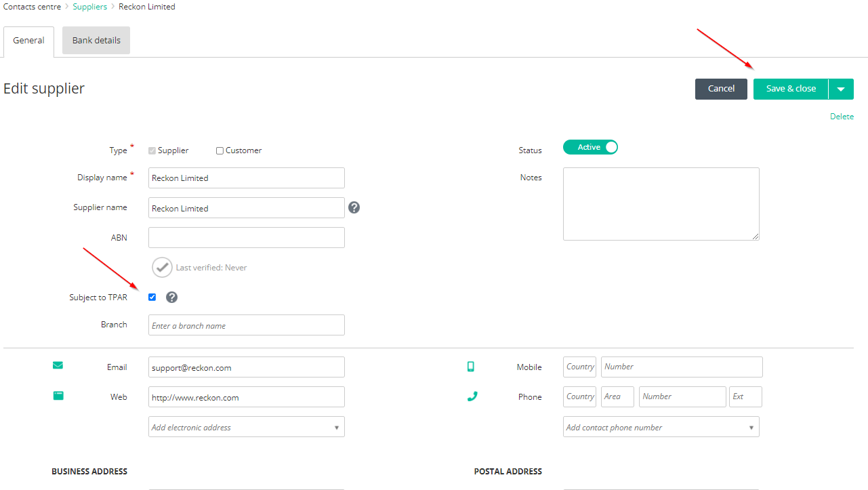Click the Phone Area code field
This screenshot has height=490, width=868.
[617, 396]
